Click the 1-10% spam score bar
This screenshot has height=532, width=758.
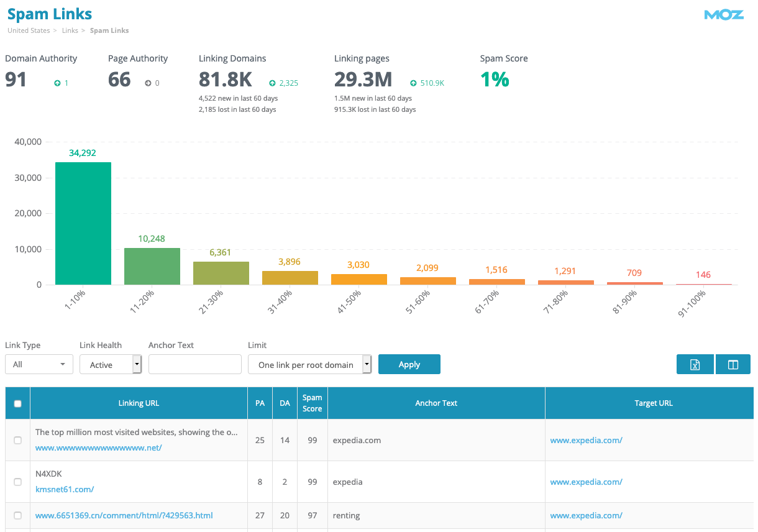coord(83,224)
